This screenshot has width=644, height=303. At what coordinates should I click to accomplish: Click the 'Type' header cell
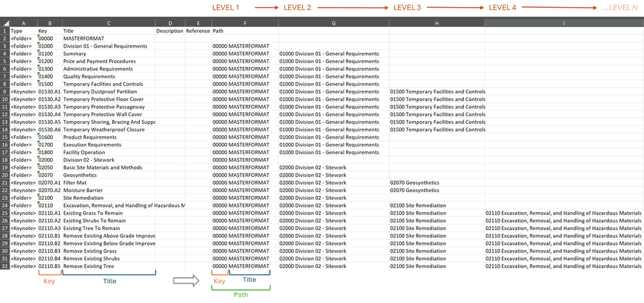click(23, 31)
